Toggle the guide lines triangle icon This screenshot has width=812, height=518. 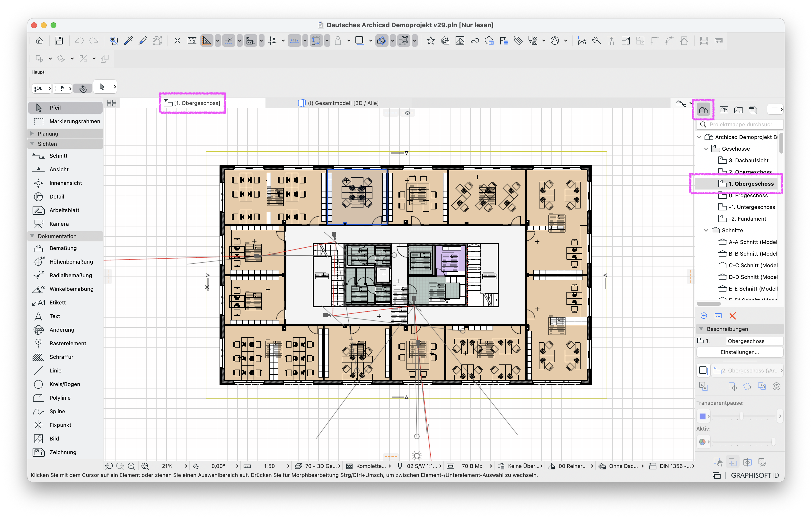coord(207,41)
